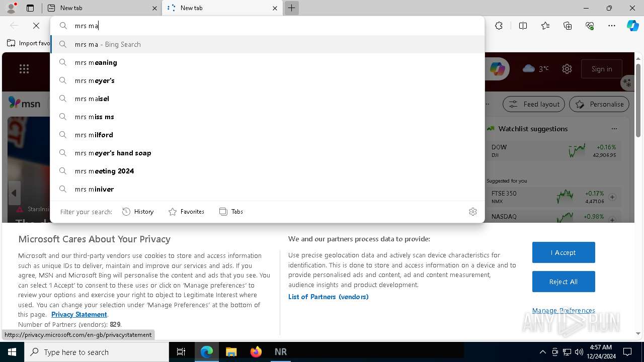
Task: Select 'mrs meyer's hand soap' suggestion
Action: pos(267,153)
